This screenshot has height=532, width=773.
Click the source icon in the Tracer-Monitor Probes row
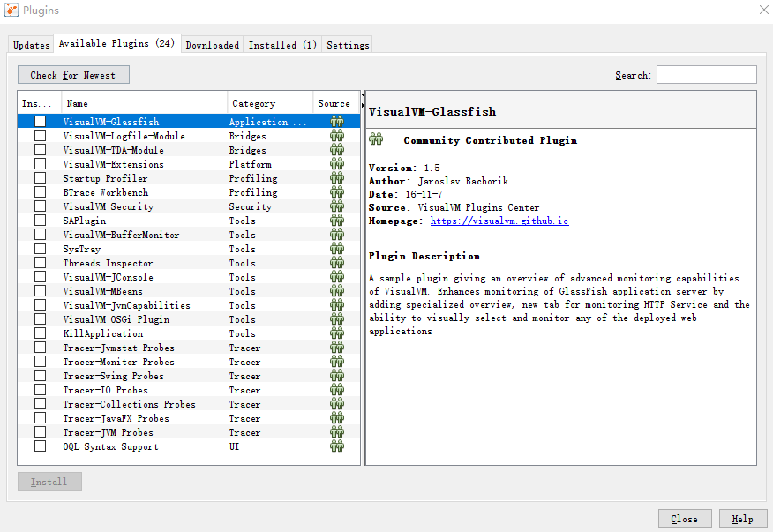337,362
